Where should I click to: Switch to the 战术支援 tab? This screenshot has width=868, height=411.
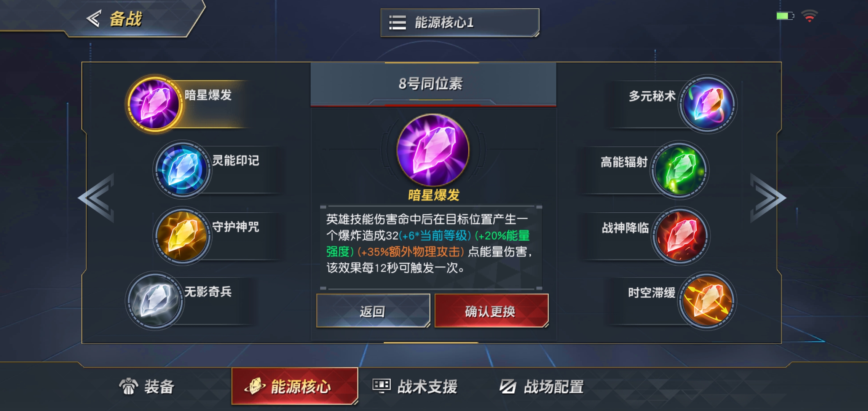pos(415,387)
